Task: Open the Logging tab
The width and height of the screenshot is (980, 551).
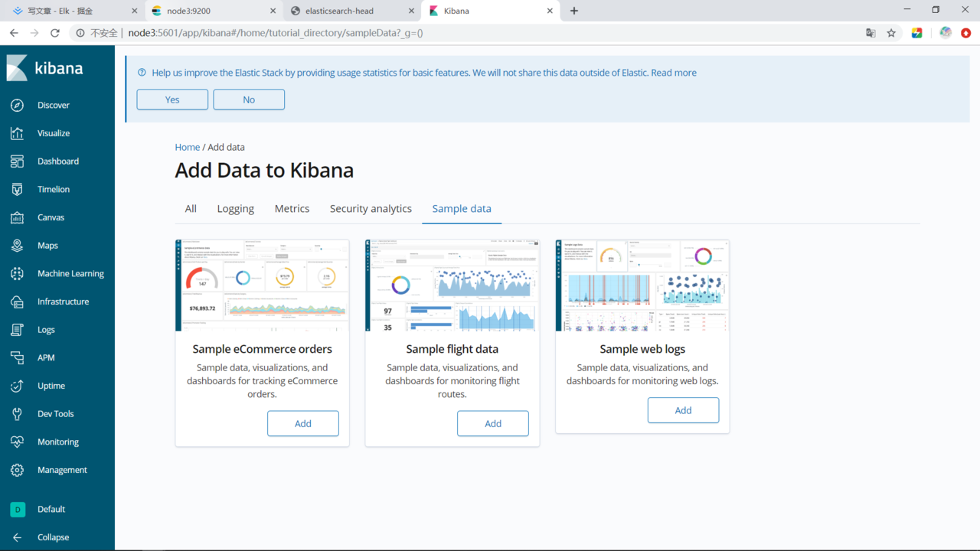Action: click(x=235, y=208)
